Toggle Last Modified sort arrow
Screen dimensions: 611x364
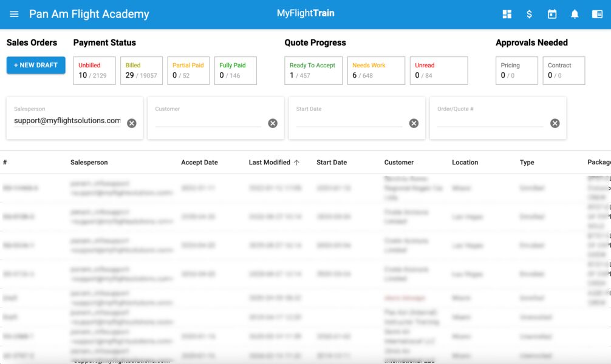(x=296, y=163)
